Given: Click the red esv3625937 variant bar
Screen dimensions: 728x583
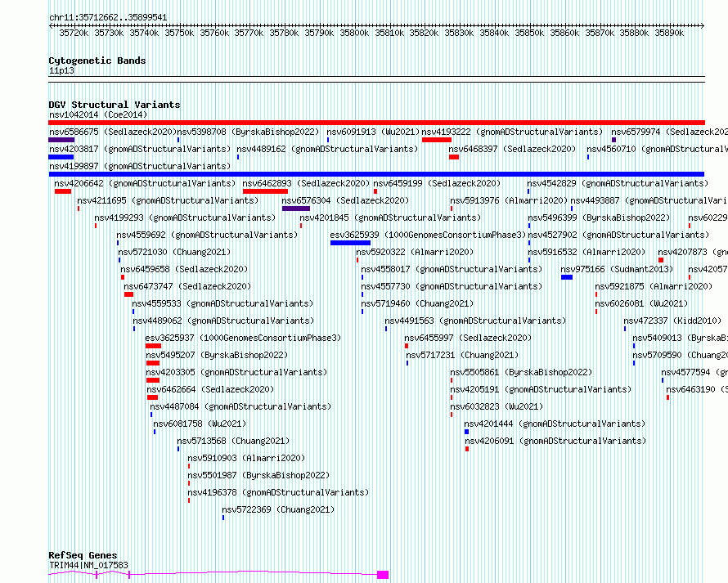Looking at the screenshot, I should click(153, 346).
